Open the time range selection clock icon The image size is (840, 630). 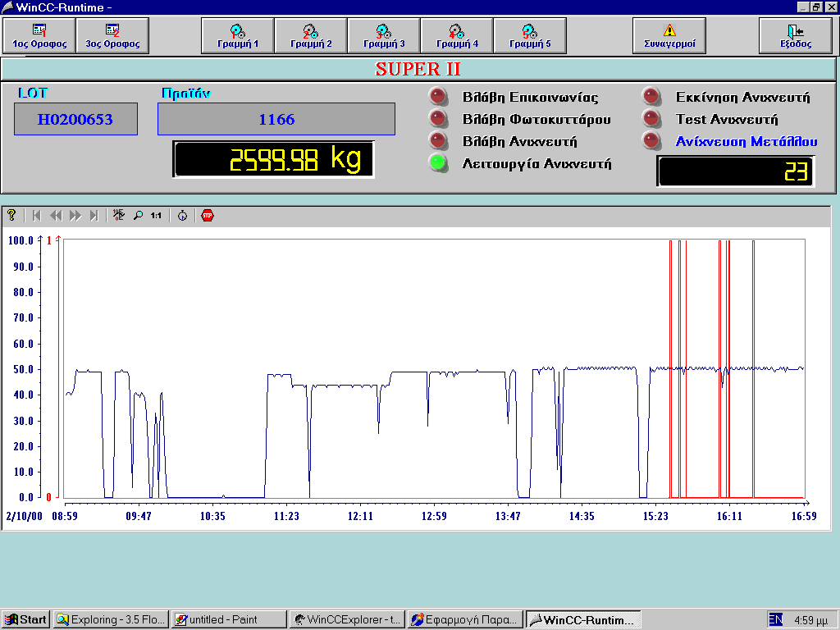click(182, 216)
